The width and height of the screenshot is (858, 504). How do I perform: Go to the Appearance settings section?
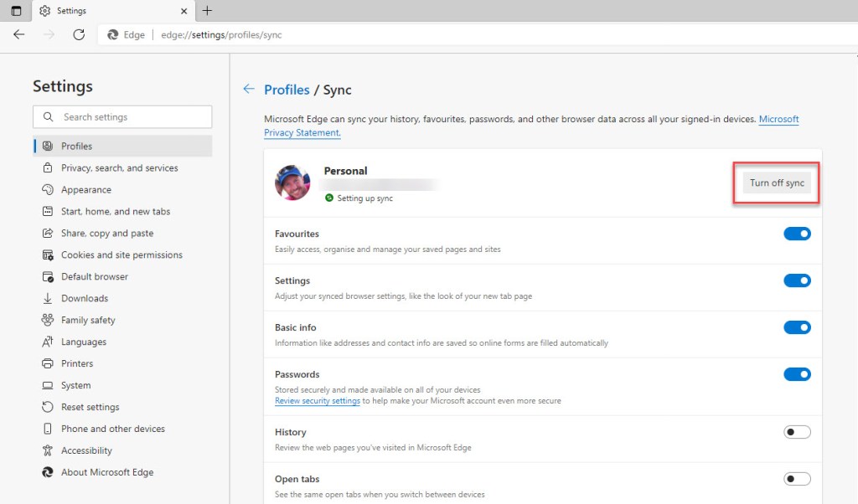pos(85,189)
